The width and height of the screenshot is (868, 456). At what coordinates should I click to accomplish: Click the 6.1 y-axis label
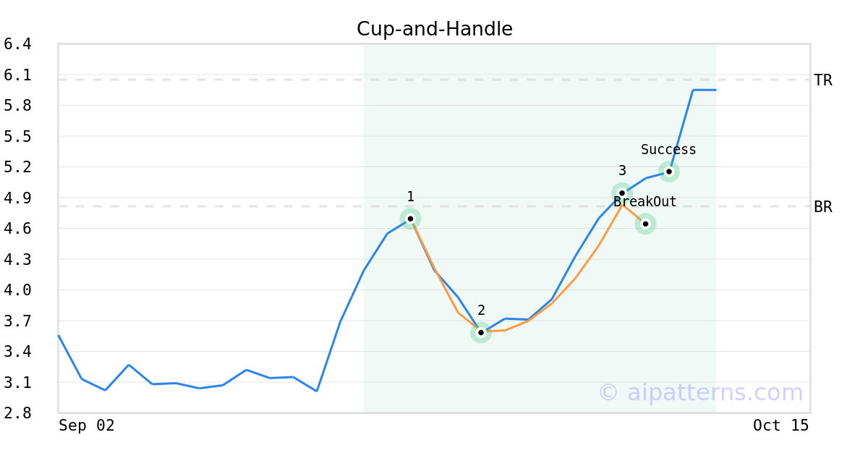click(17, 75)
